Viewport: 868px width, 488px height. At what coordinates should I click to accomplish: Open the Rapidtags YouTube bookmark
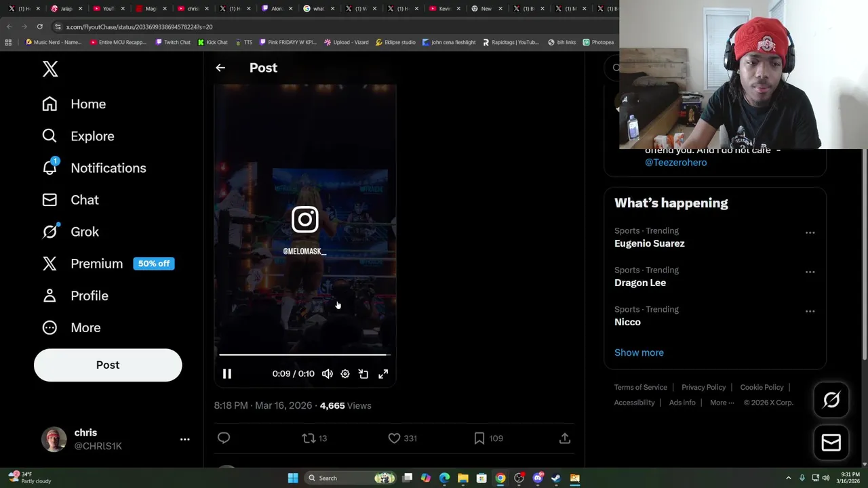511,42
